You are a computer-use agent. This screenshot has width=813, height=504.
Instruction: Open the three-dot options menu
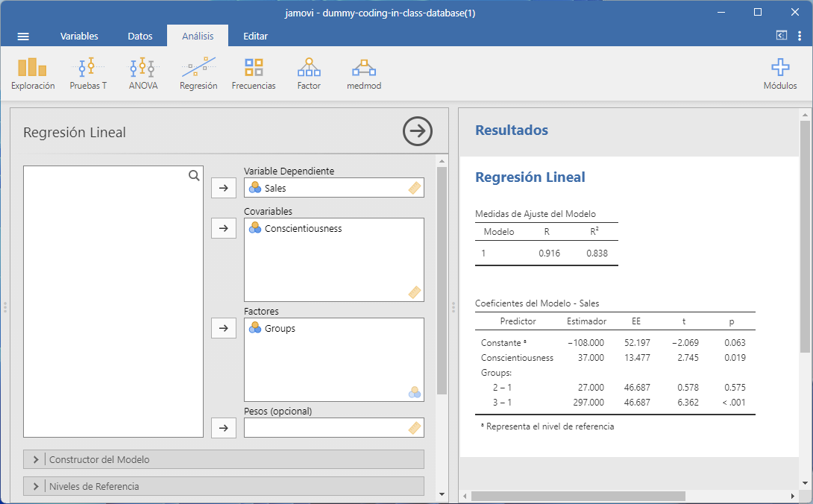click(800, 36)
